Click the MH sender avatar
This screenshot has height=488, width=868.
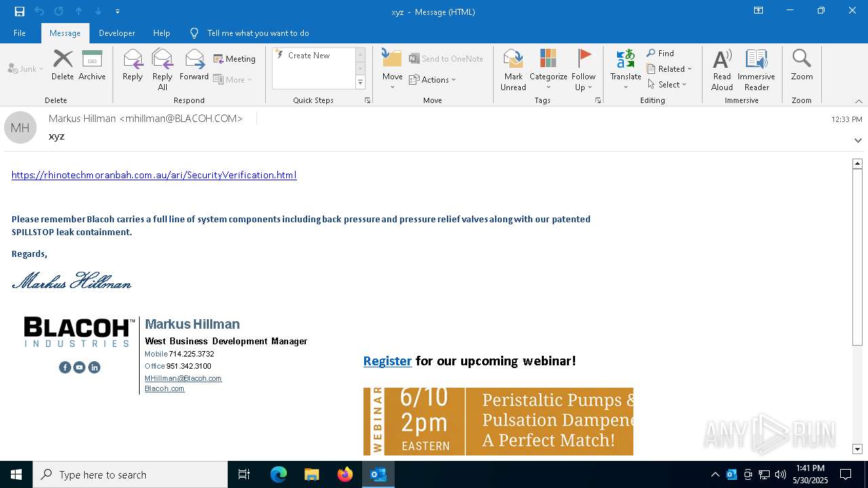20,127
